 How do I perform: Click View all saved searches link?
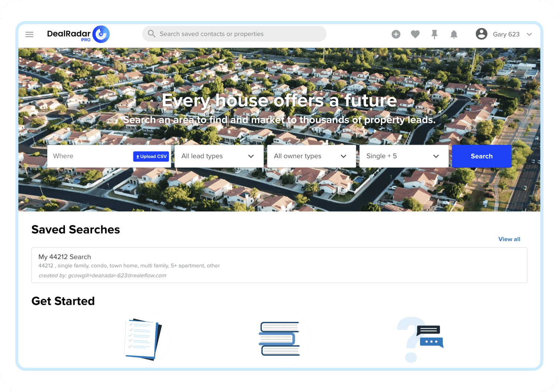[509, 239]
